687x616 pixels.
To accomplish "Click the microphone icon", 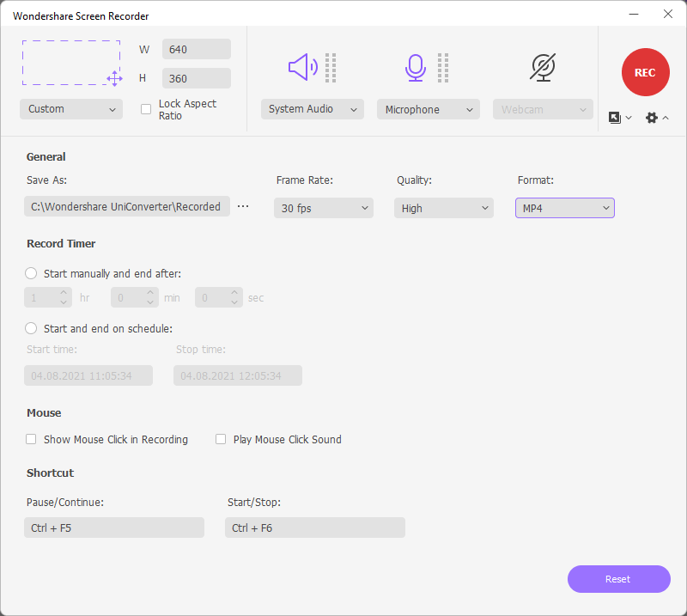I will click(x=415, y=68).
